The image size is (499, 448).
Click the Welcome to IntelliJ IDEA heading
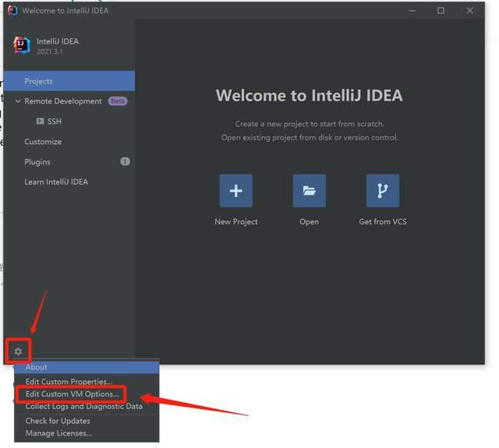tap(310, 95)
